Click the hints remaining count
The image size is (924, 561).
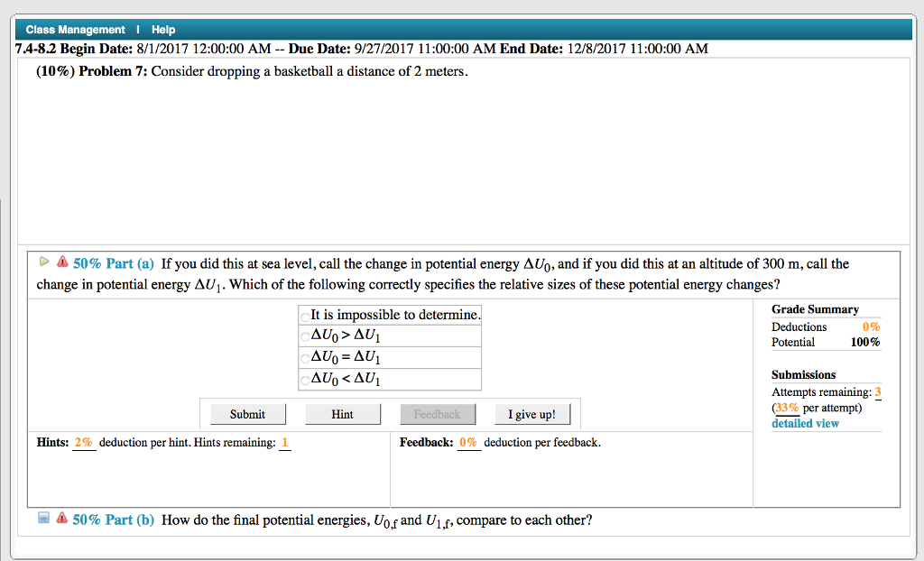(285, 443)
